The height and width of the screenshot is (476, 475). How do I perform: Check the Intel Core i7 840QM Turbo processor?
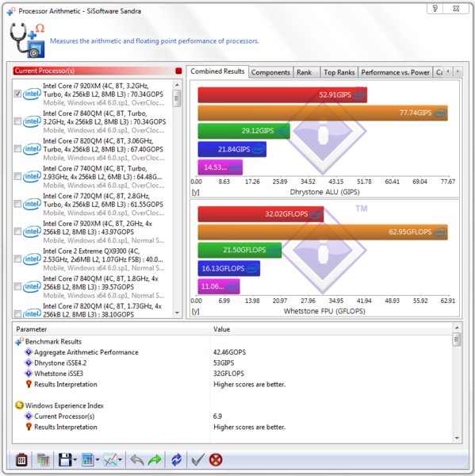point(17,121)
